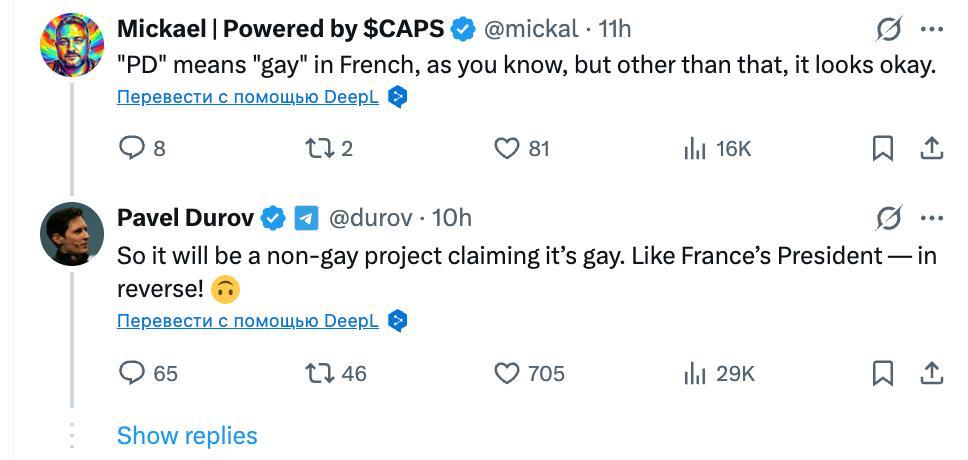Image resolution: width=968 pixels, height=460 pixels.
Task: Like Pavel Durov's tweet
Action: [x=508, y=373]
